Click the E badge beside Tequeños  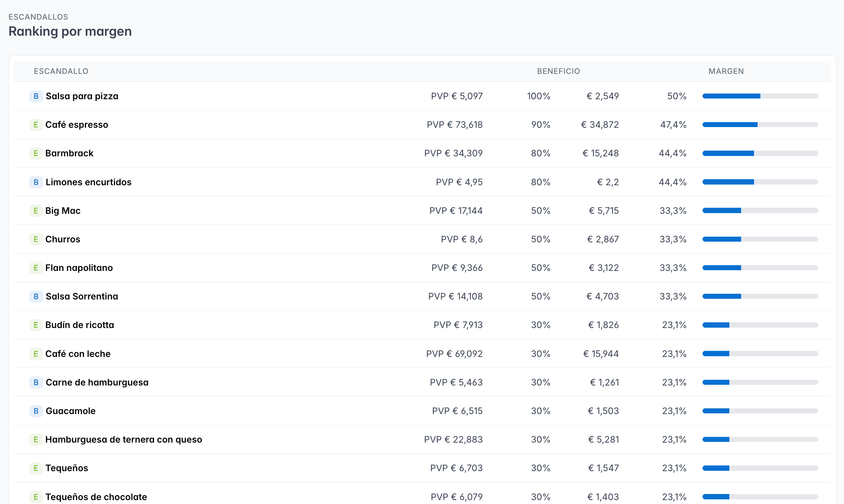(x=36, y=468)
